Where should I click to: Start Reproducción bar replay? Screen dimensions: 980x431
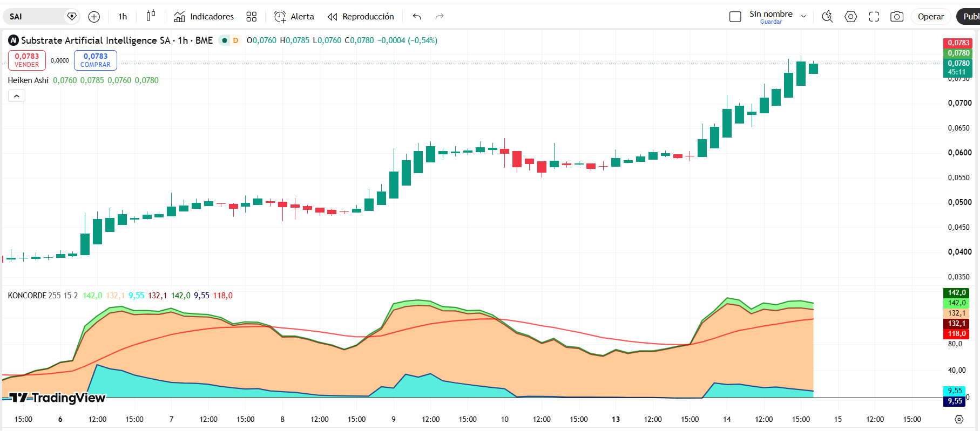pyautogui.click(x=361, y=17)
